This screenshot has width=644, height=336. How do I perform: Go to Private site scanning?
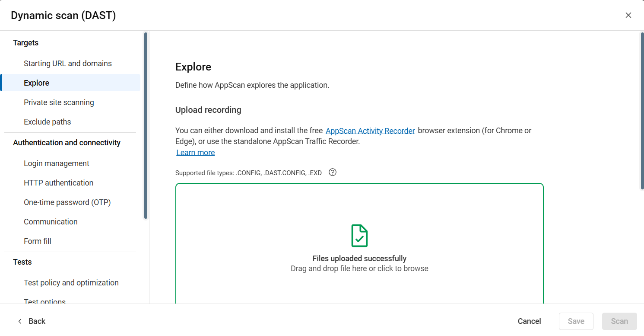pyautogui.click(x=59, y=102)
